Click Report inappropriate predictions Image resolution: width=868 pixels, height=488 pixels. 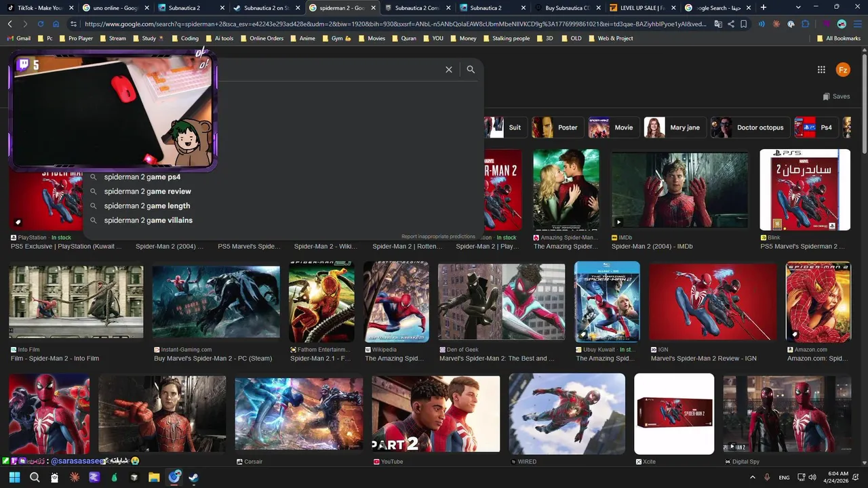click(438, 237)
